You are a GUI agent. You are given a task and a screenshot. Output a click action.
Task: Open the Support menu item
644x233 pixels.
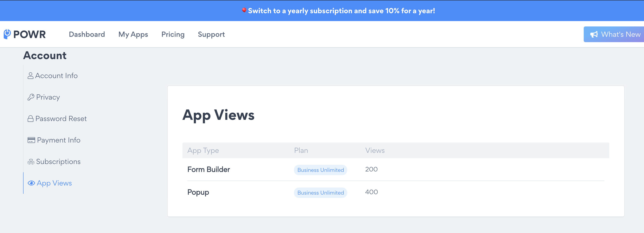[x=211, y=34]
